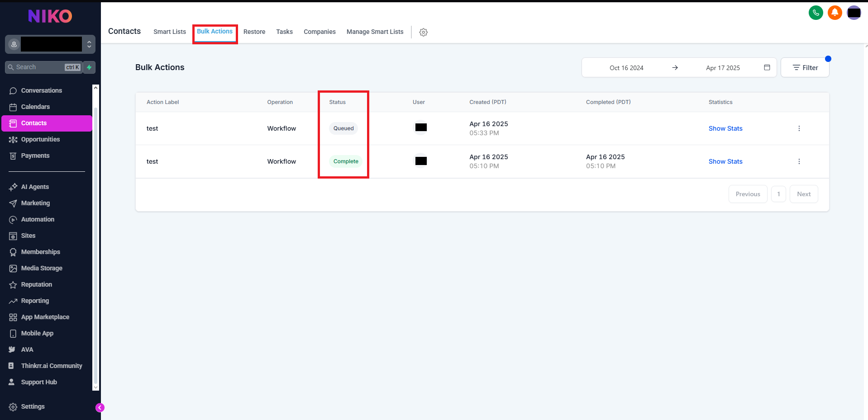This screenshot has height=420, width=868.
Task: Click the green lightning quick actions icon
Action: 89,67
